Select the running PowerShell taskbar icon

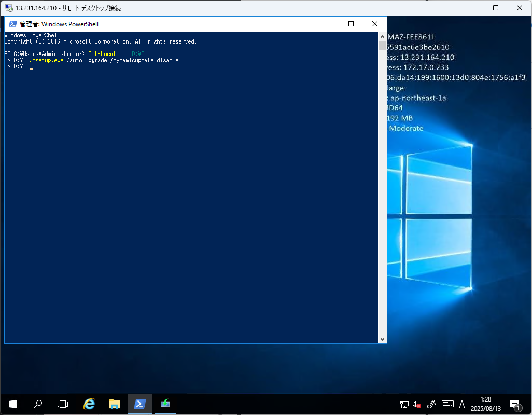coord(140,404)
